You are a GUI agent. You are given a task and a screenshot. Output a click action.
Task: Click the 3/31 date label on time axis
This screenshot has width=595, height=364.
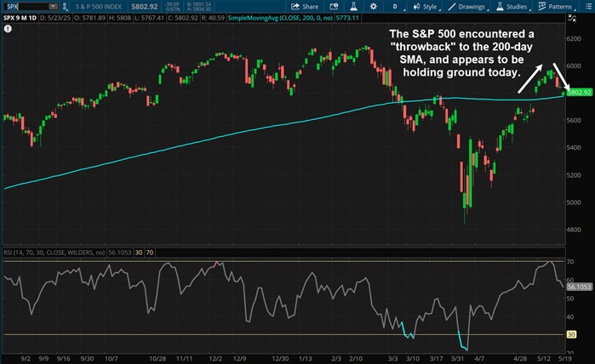click(x=457, y=358)
